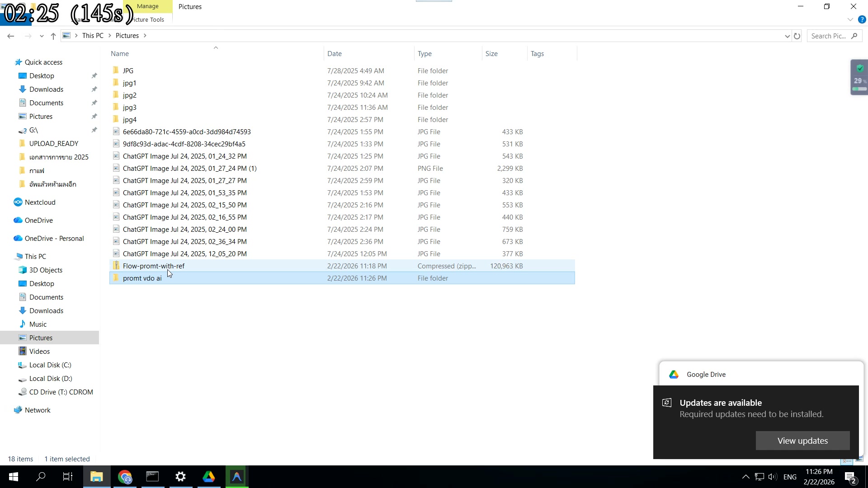Open Google Drive from the taskbar
The width and height of the screenshot is (868, 488).
pos(208,477)
